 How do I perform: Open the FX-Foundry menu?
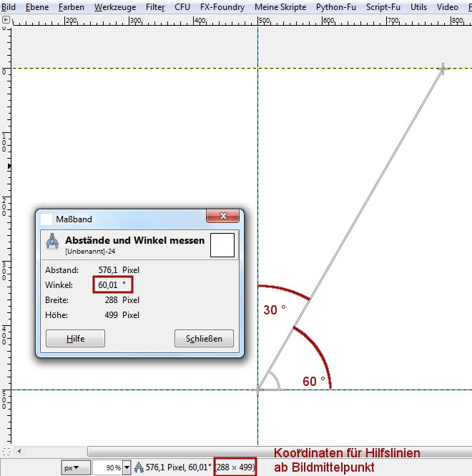(x=222, y=7)
